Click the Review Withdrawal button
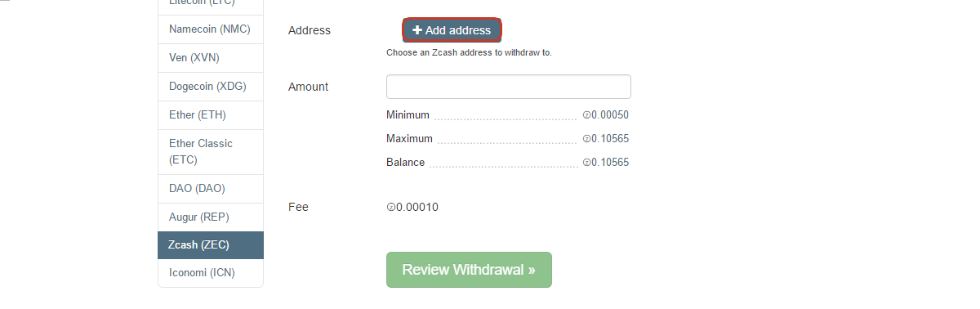The width and height of the screenshot is (980, 309). 469,270
